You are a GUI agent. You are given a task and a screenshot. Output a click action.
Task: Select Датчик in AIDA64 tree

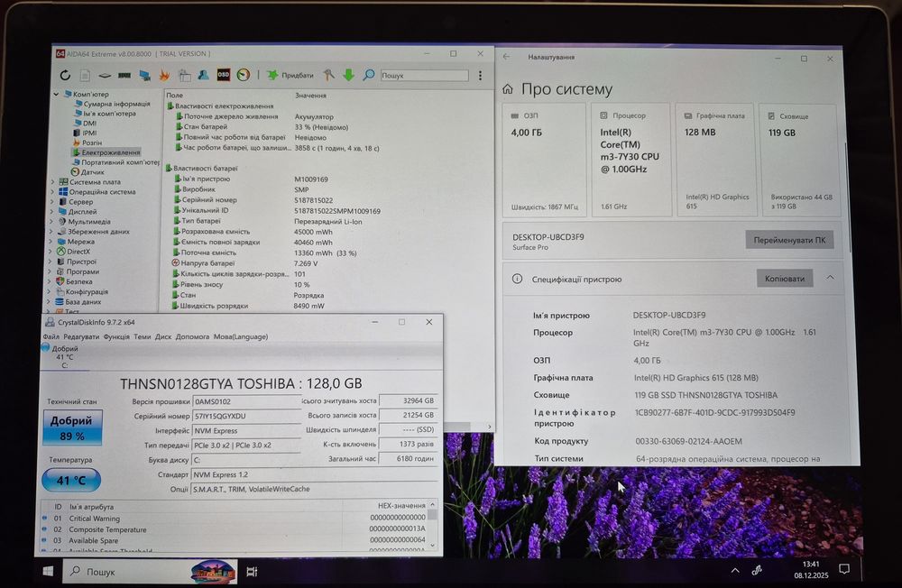click(x=87, y=172)
